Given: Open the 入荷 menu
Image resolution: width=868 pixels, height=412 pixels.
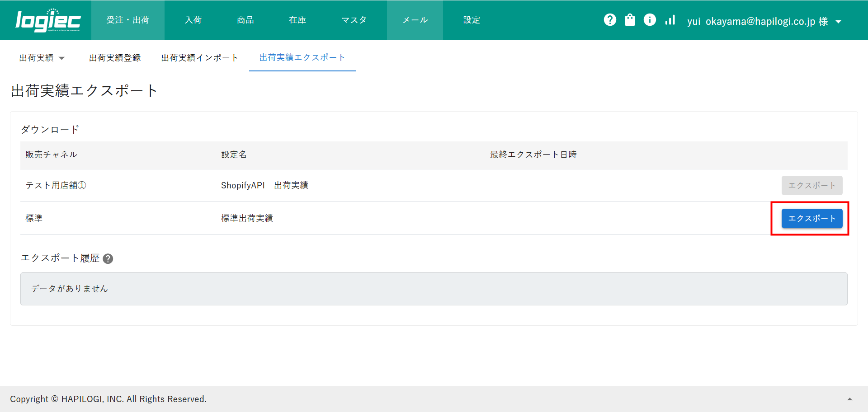Looking at the screenshot, I should 193,20.
